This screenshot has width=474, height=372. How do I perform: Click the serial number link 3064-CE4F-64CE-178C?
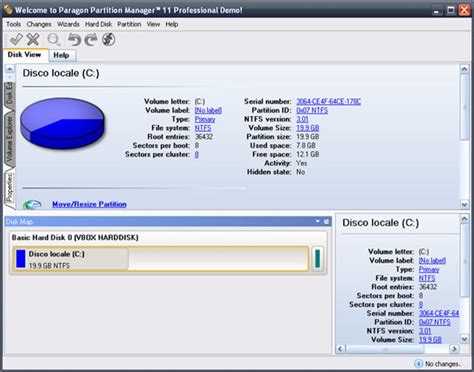328,102
